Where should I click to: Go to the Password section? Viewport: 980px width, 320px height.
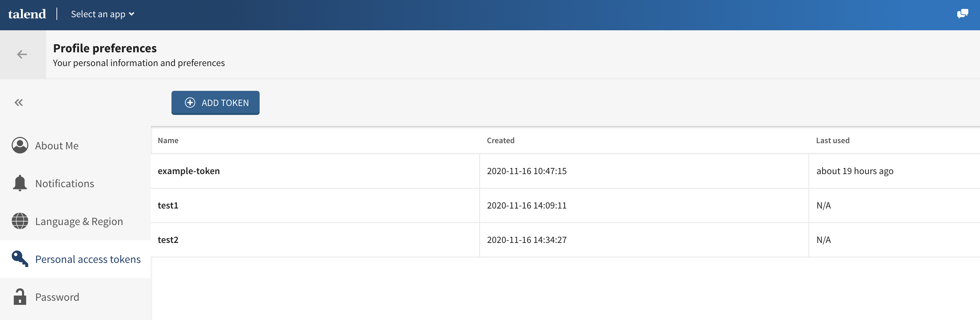tap(57, 297)
